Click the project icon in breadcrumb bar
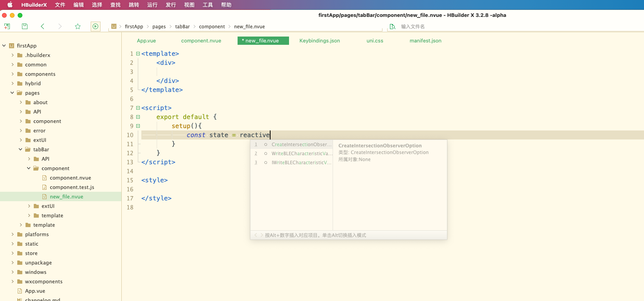This screenshot has height=301, width=644. coord(114,26)
